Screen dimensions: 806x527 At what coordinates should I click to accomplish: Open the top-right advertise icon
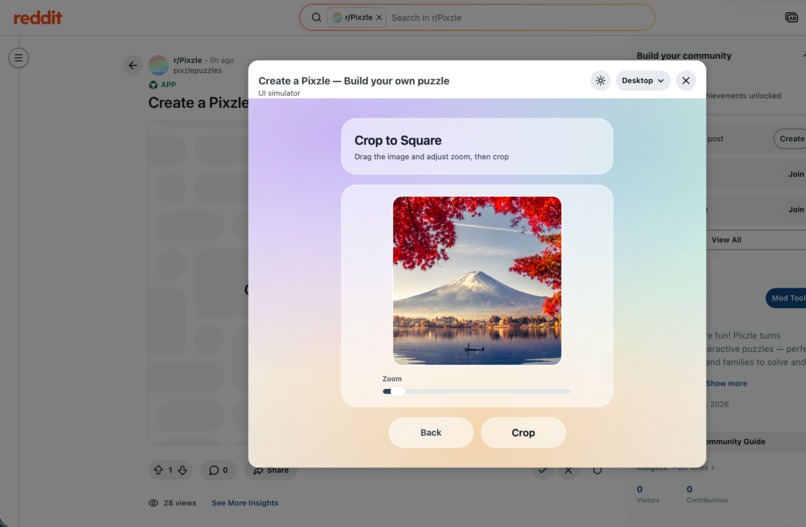tap(792, 17)
